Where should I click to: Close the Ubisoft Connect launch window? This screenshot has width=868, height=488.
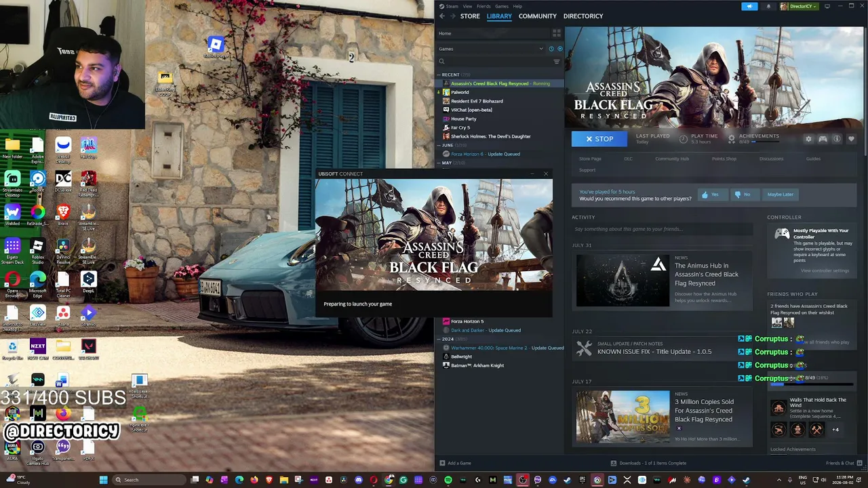tap(545, 174)
